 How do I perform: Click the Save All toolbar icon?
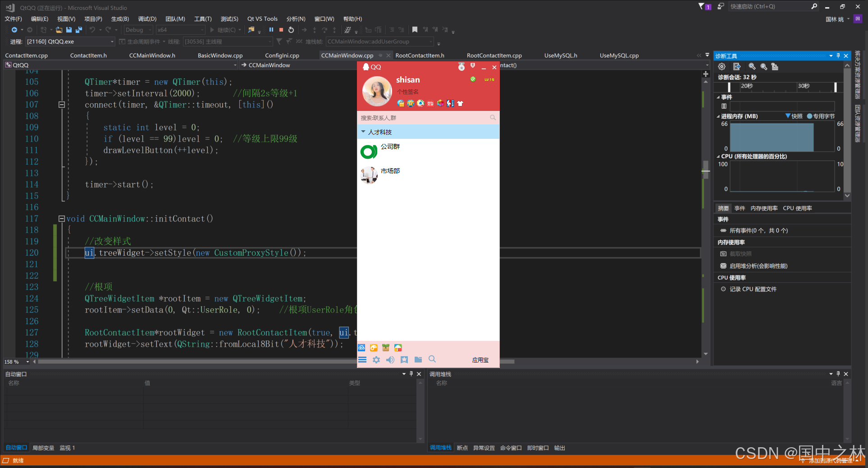[78, 30]
